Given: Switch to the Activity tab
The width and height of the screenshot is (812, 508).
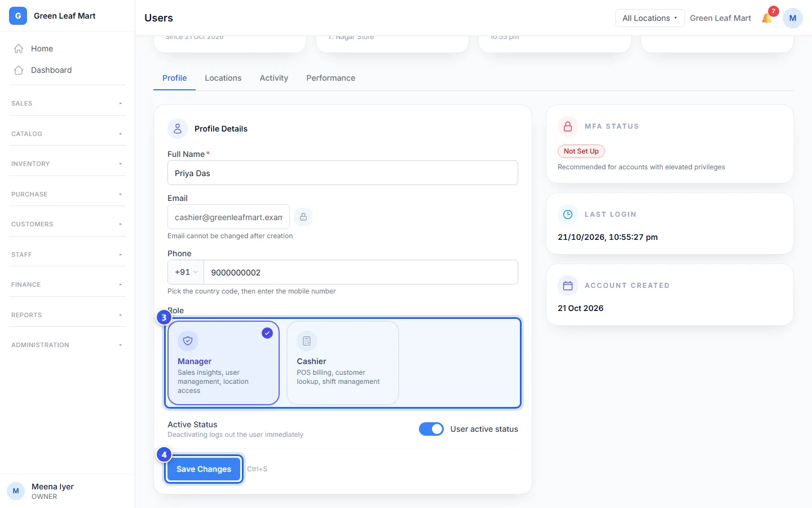Looking at the screenshot, I should [x=274, y=78].
